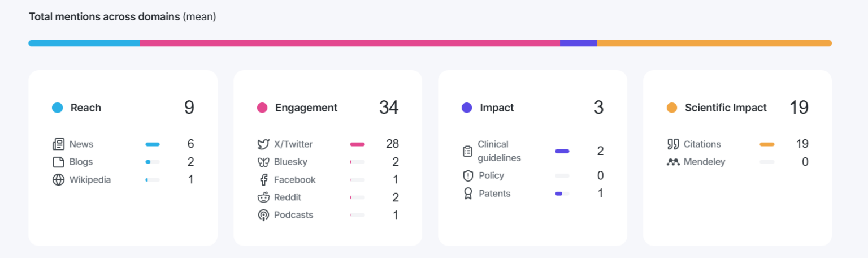
Task: Click the Policy shield icon
Action: (x=467, y=176)
